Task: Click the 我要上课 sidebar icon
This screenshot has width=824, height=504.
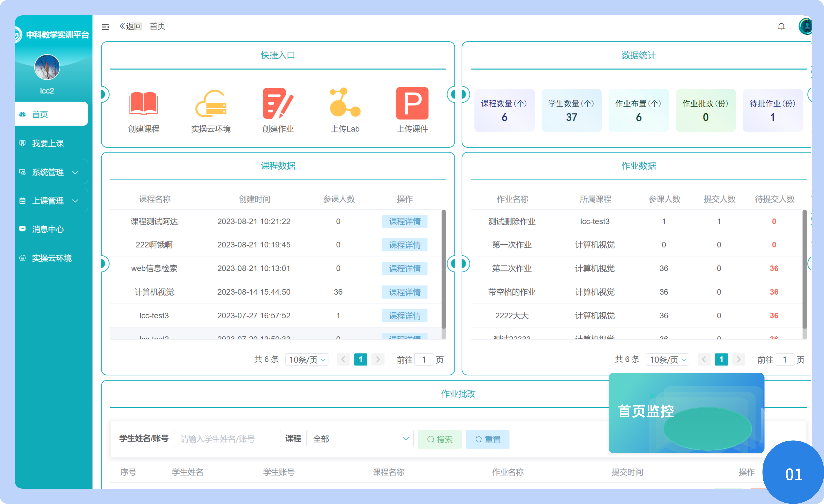Action: tap(22, 143)
